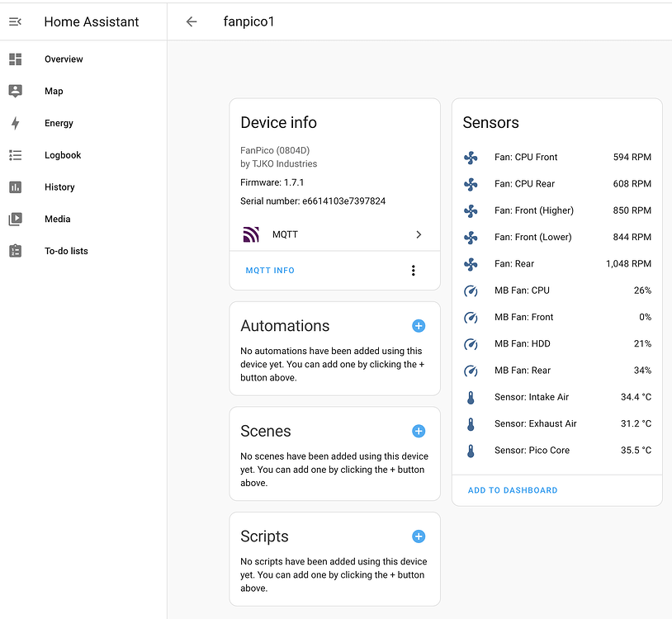672x619 pixels.
Task: Add a new scene with plus icon
Action: coord(419,431)
